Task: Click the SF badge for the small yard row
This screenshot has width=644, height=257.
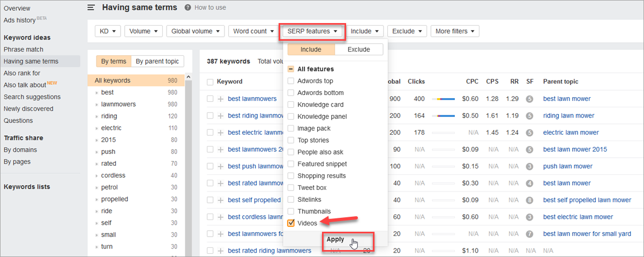Action: coord(529,234)
